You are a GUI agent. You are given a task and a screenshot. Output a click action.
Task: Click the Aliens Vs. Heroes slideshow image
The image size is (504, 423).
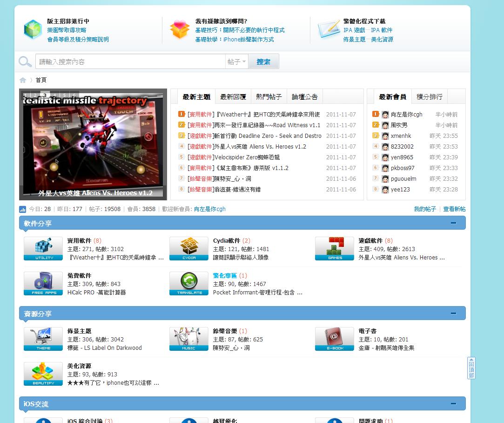point(93,144)
